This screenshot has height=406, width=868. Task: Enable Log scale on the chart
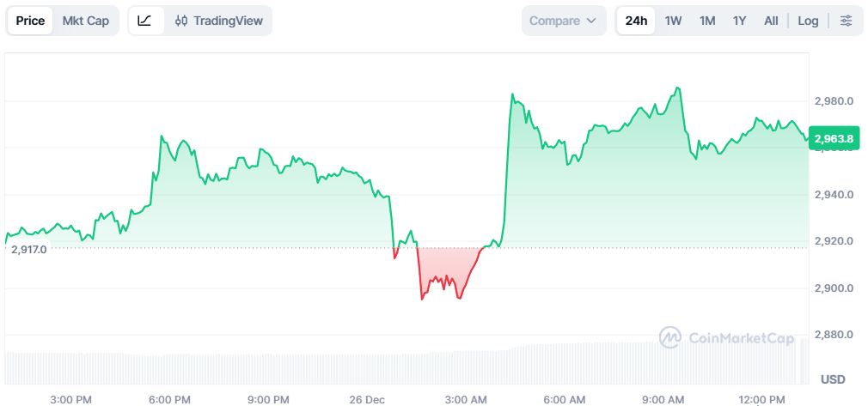pyautogui.click(x=808, y=21)
